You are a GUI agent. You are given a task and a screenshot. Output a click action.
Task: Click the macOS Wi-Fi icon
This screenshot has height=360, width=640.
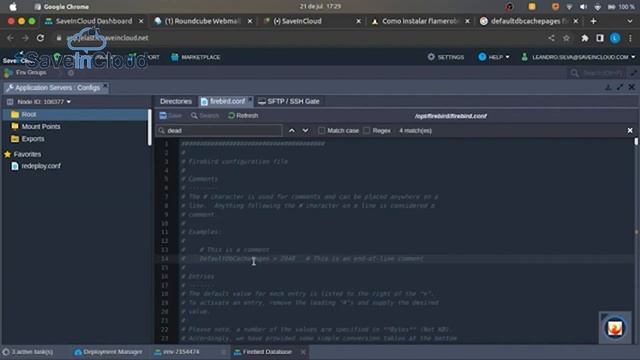tap(569, 7)
